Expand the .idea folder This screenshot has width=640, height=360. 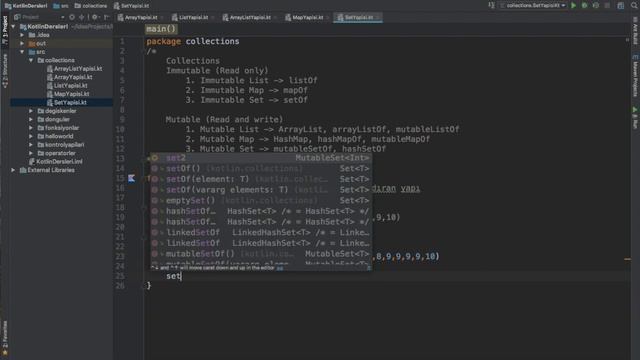[22, 35]
